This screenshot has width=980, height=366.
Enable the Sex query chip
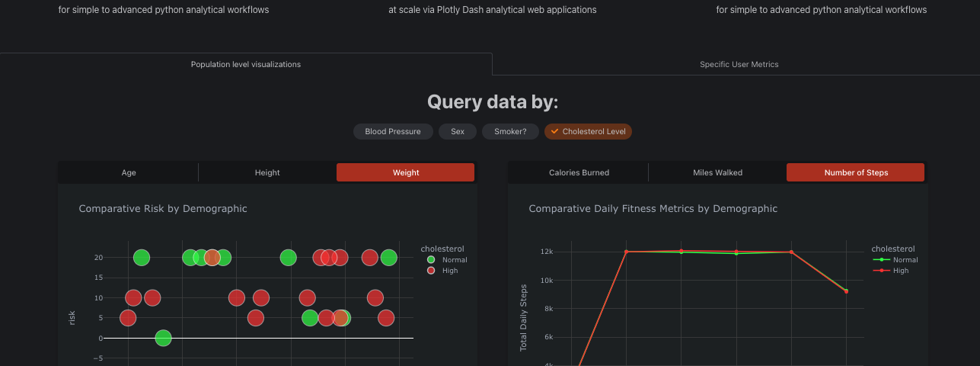pos(458,132)
